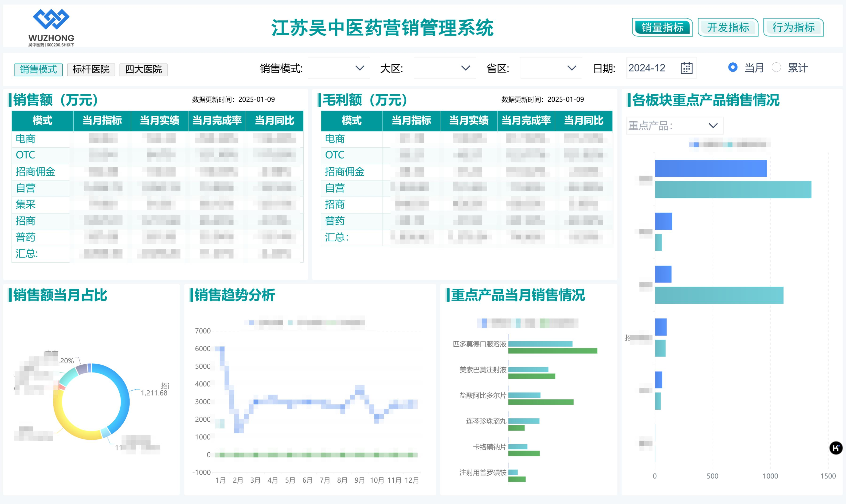846x504 pixels.
Task: Select the 当月 radio button
Action: point(733,67)
